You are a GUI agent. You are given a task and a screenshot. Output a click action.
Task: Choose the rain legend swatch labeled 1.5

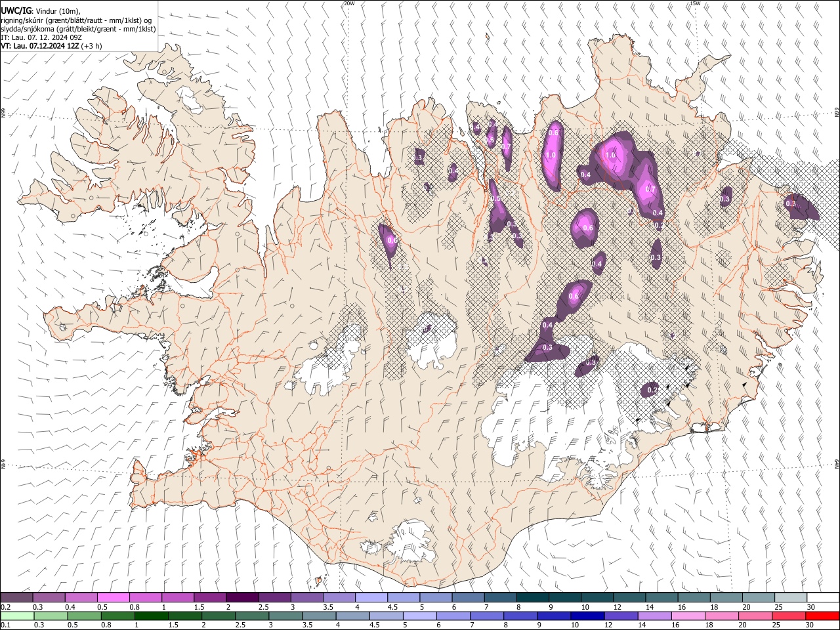185,616
